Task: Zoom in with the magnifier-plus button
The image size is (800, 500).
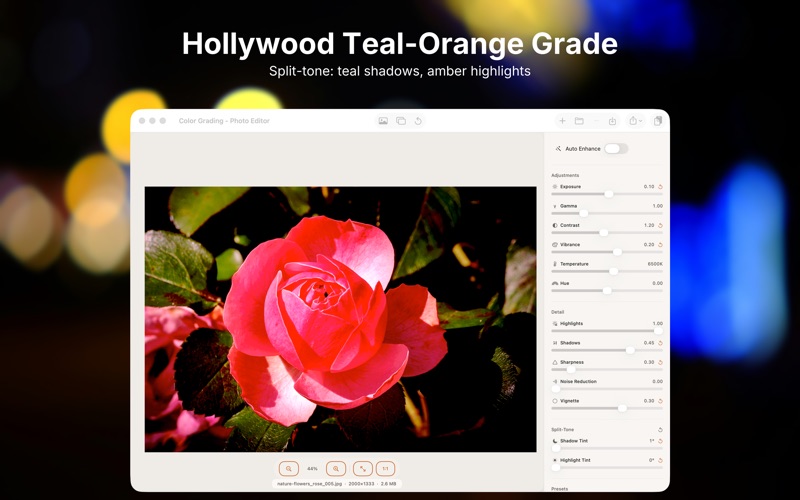Action: pos(336,468)
